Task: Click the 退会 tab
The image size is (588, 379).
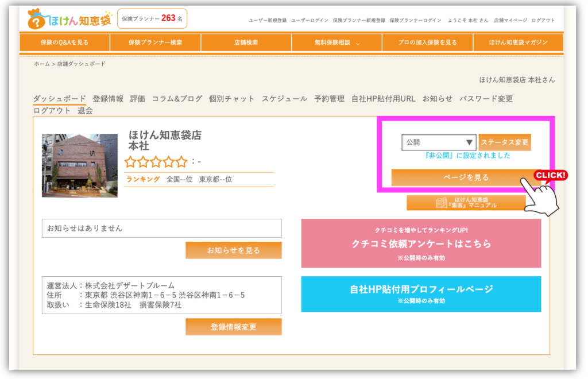Action: (x=85, y=111)
